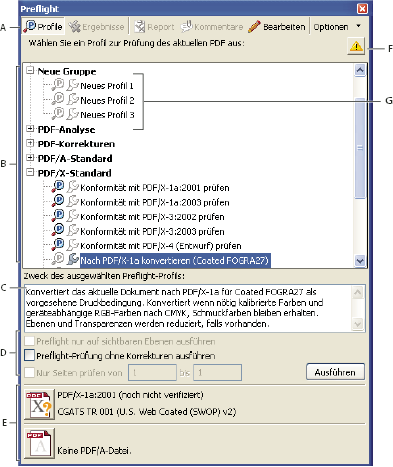Expand the PDF-Korrekturen group
The width and height of the screenshot is (393, 467).
(30, 143)
